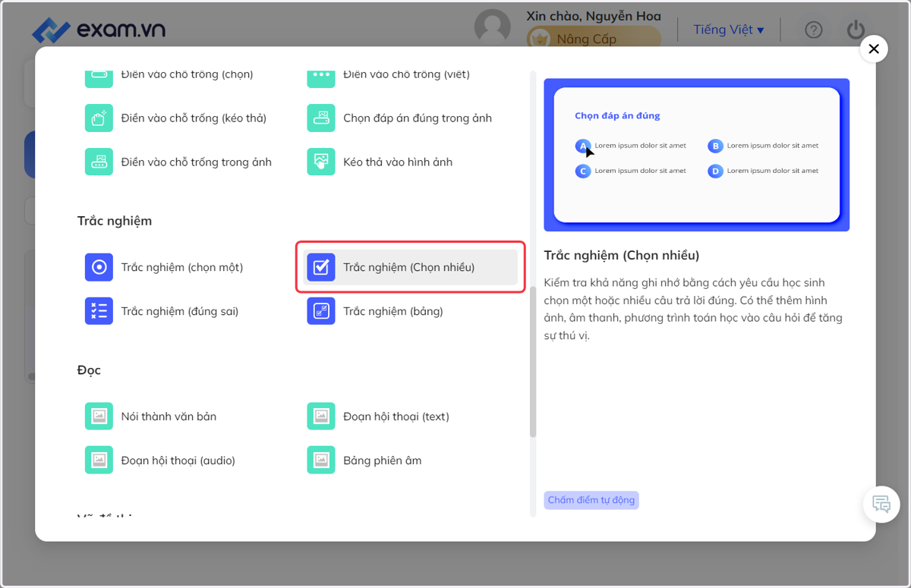Click the user avatar icon

pyautogui.click(x=493, y=28)
